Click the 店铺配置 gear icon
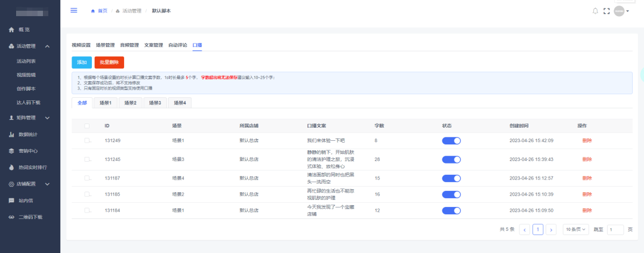 (11, 184)
